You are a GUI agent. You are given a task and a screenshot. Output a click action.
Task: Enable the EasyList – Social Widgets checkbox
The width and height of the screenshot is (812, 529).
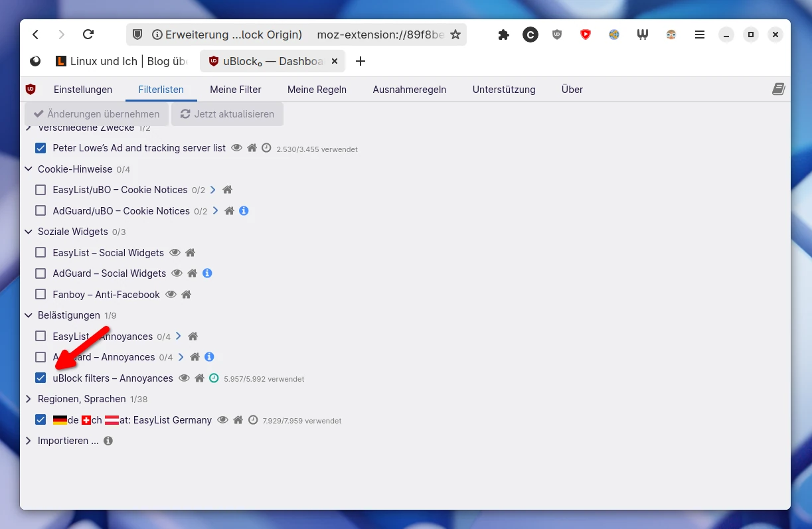(41, 252)
